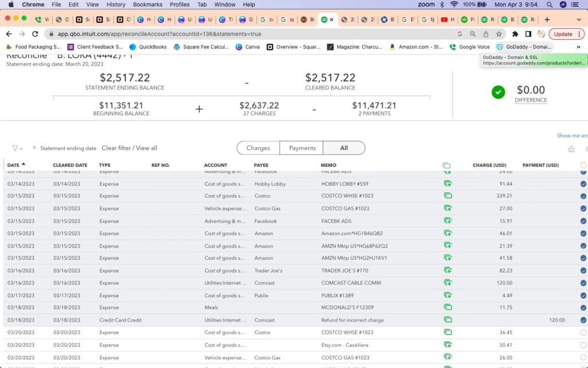Switch to the Payments tab
The height and width of the screenshot is (368, 588).
tap(302, 148)
